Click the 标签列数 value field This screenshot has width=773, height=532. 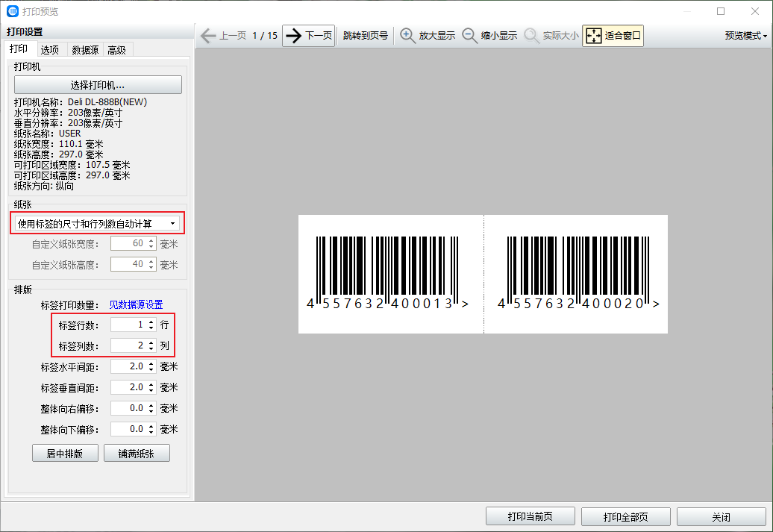tap(128, 345)
